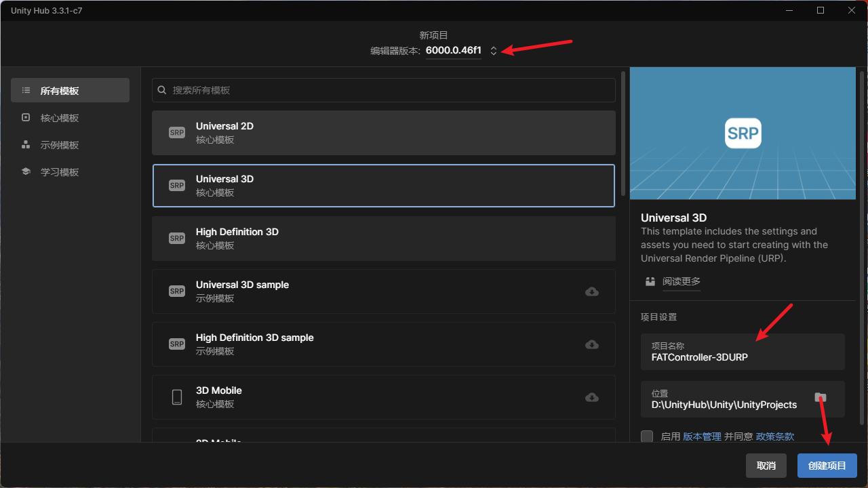The width and height of the screenshot is (868, 488).
Task: Click SRP icon of High Definition 3D sample
Action: 177,344
